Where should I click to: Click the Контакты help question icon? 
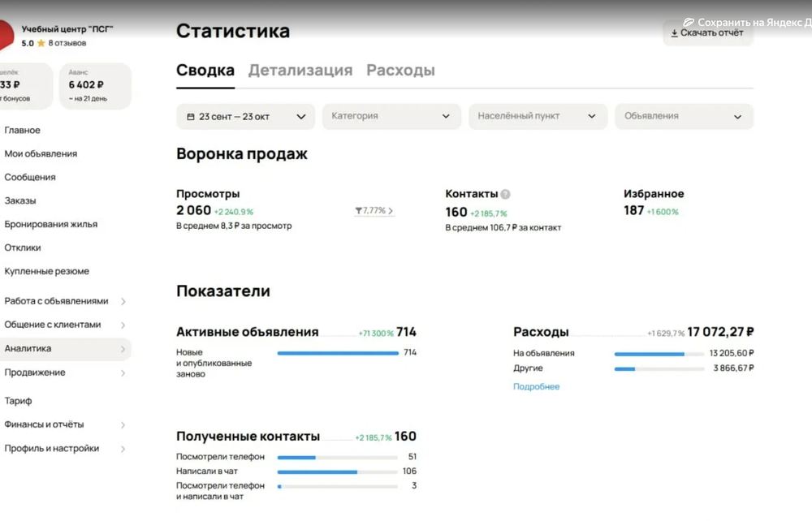[x=505, y=194]
